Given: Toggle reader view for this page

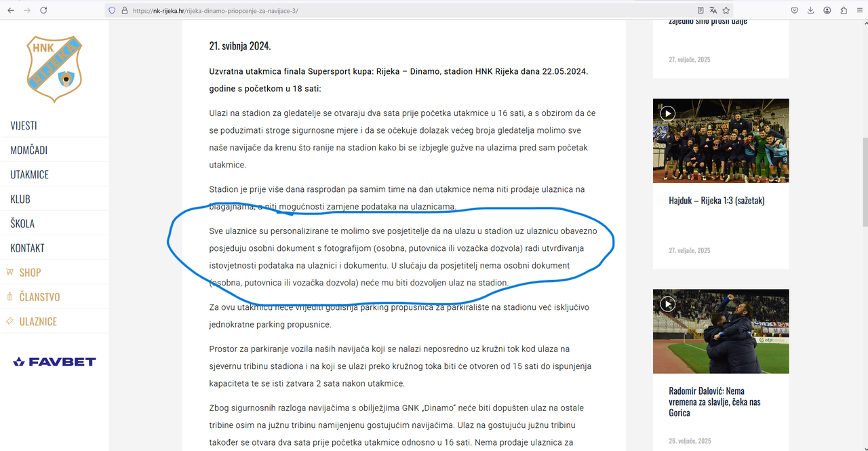Looking at the screenshot, I should coord(701,10).
